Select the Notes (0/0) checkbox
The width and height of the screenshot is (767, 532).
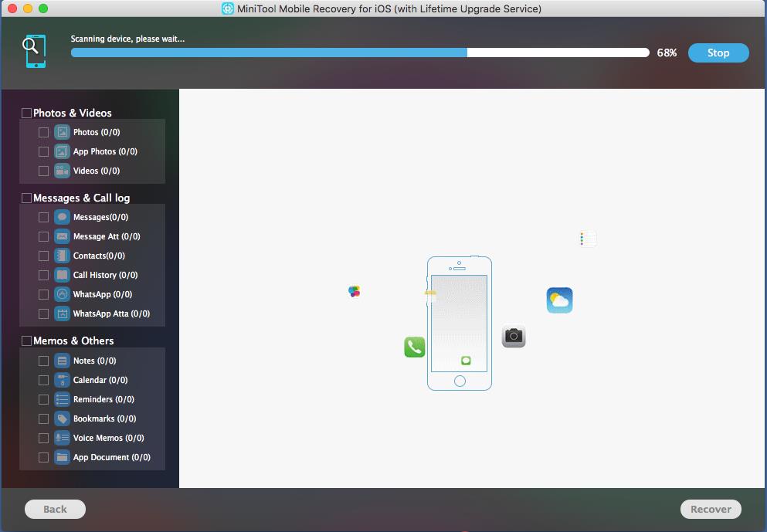click(43, 361)
